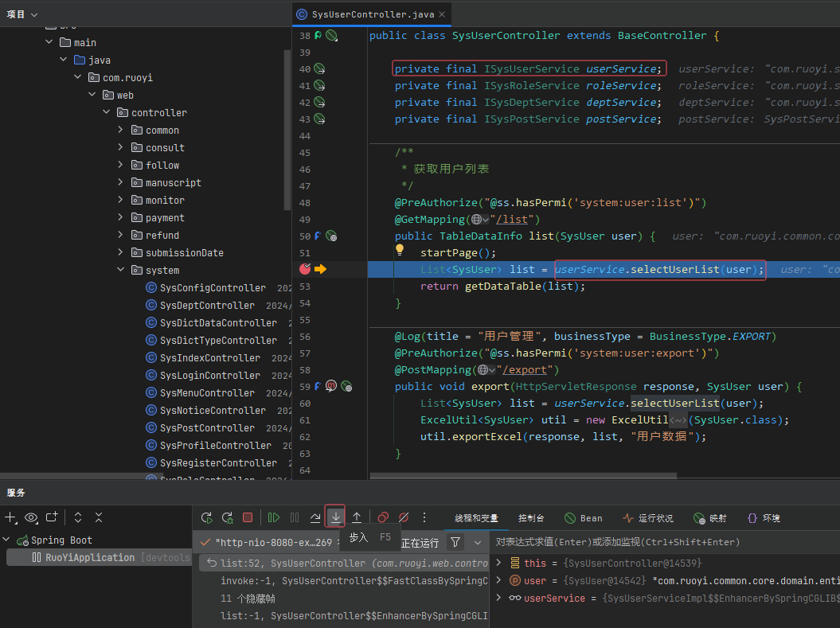
Task: Expand the 'this' variable node
Action: click(498, 563)
